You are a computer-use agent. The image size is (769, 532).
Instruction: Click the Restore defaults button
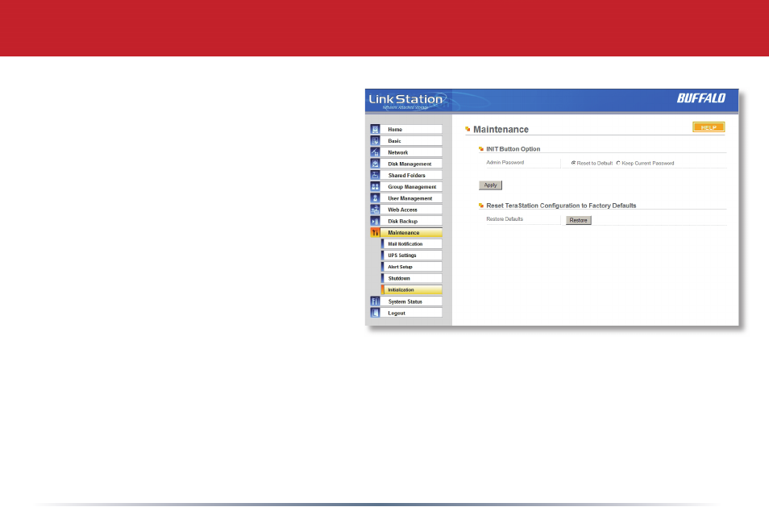coord(579,220)
